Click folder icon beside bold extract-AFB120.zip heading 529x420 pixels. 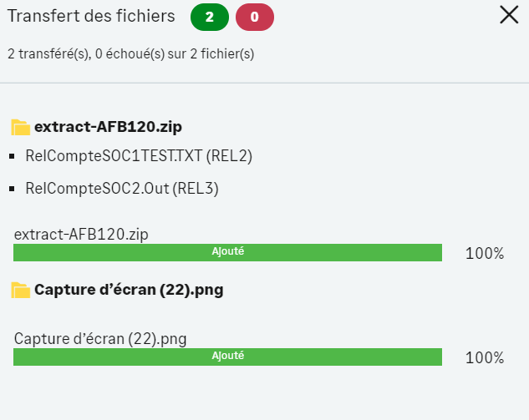pyautogui.click(x=21, y=128)
